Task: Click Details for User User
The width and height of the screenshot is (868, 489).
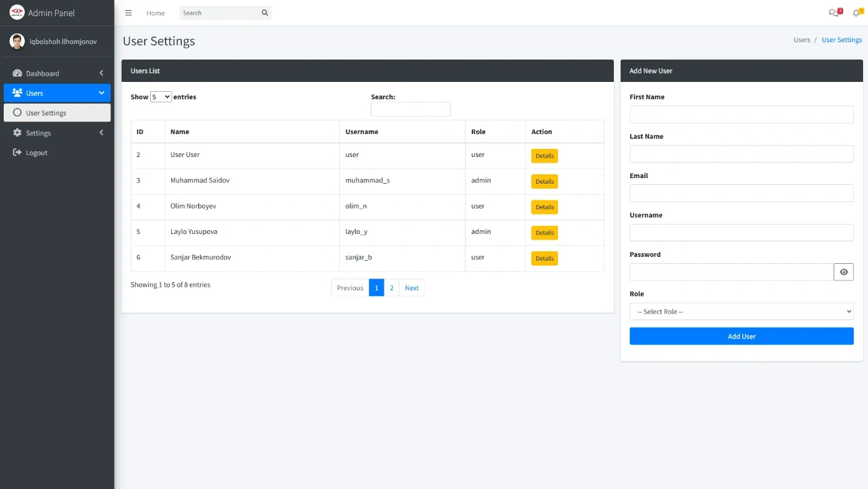Action: click(544, 156)
